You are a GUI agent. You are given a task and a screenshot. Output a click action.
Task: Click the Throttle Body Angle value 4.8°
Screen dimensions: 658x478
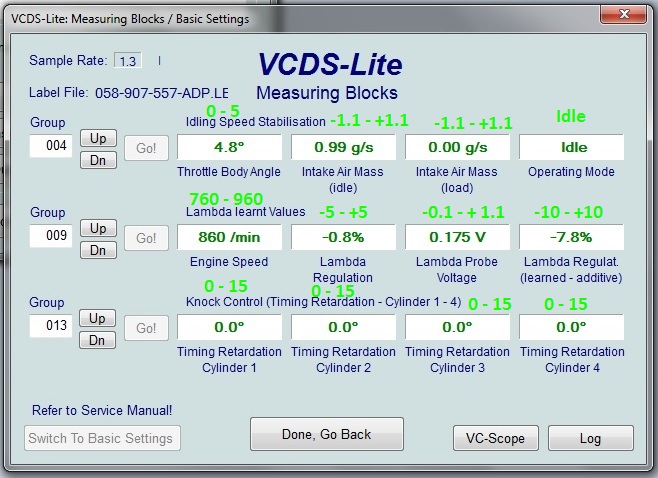click(x=229, y=147)
